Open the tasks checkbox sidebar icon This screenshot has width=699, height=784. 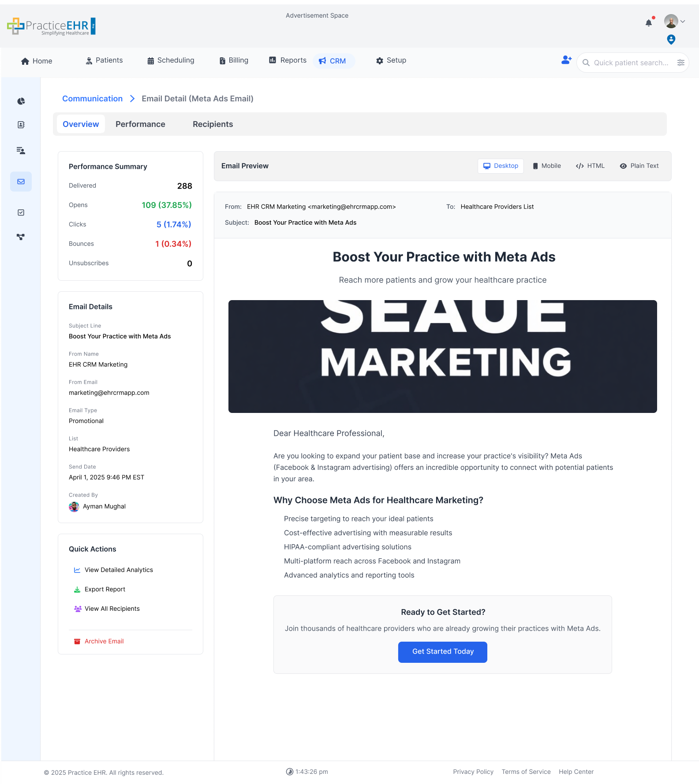tap(21, 212)
